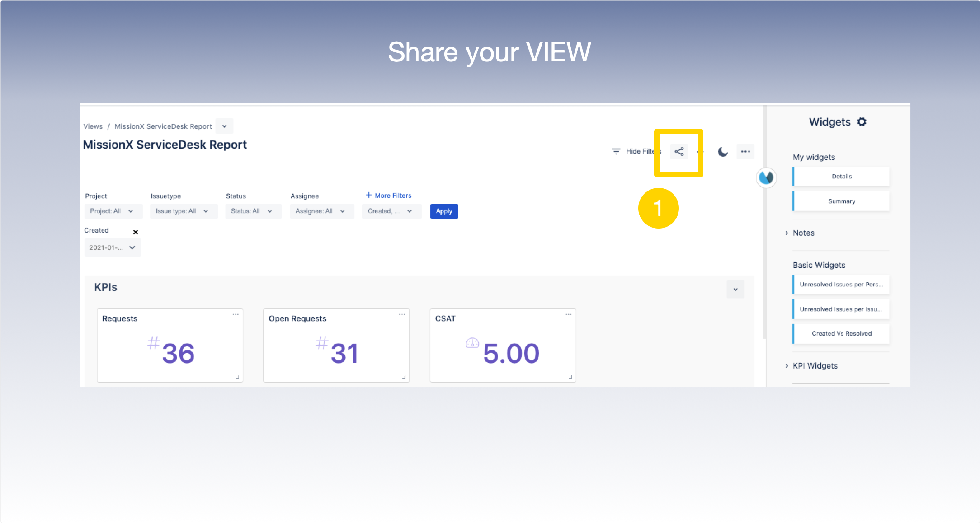Image resolution: width=980 pixels, height=523 pixels.
Task: Click the Apply button
Action: [443, 211]
